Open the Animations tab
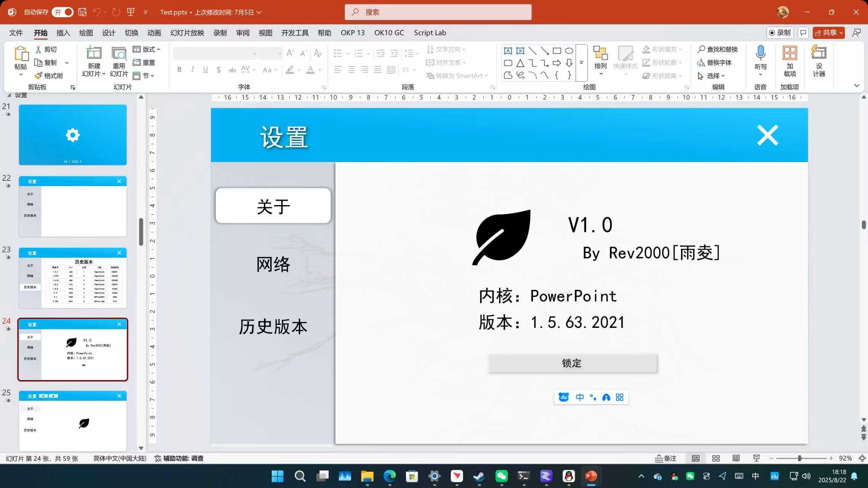 [x=154, y=33]
